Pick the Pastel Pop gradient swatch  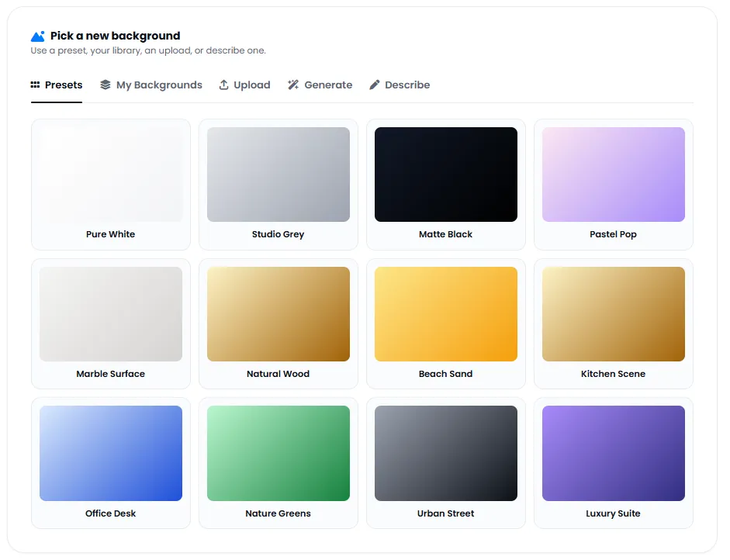click(614, 175)
